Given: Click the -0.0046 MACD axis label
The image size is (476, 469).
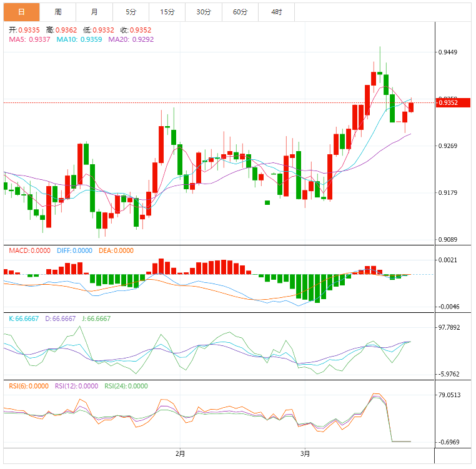Looking at the screenshot, I should pos(449,307).
